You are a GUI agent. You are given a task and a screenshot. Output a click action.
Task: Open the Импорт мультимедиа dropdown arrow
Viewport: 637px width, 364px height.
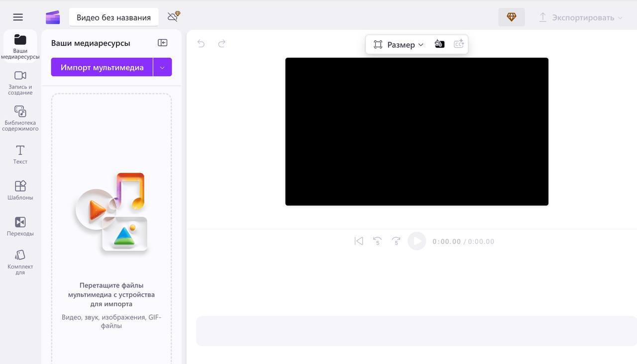(162, 67)
